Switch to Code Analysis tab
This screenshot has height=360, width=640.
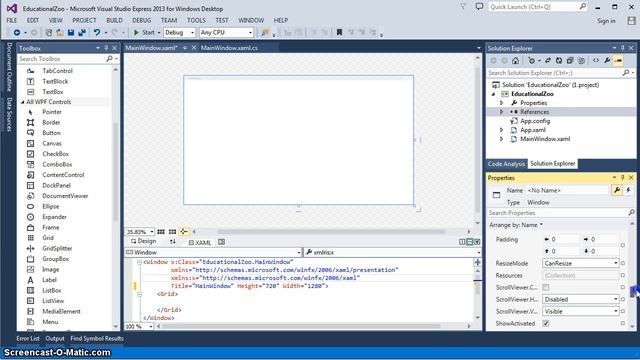(506, 164)
